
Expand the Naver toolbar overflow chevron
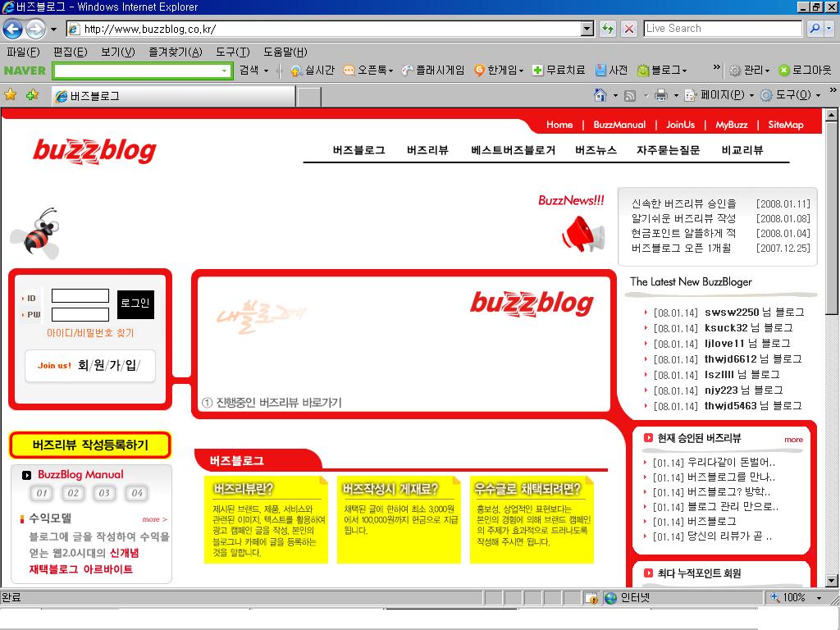[717, 67]
